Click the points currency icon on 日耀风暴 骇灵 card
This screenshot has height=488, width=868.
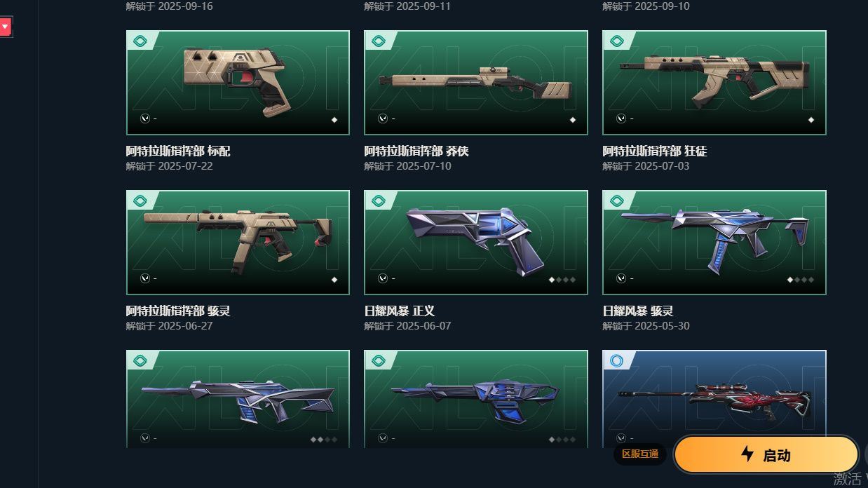[x=621, y=278]
